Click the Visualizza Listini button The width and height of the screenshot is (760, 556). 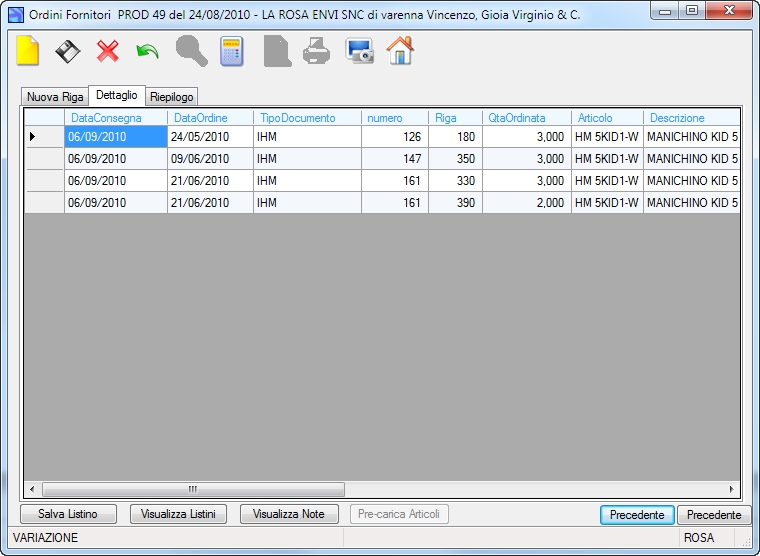coord(178,514)
